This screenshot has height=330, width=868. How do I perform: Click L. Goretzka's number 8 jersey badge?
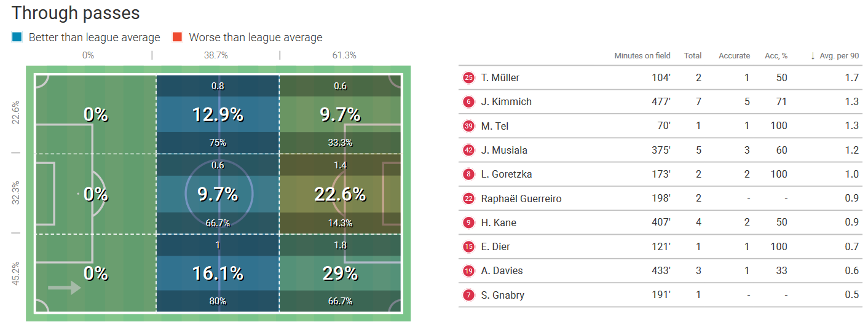click(x=469, y=175)
